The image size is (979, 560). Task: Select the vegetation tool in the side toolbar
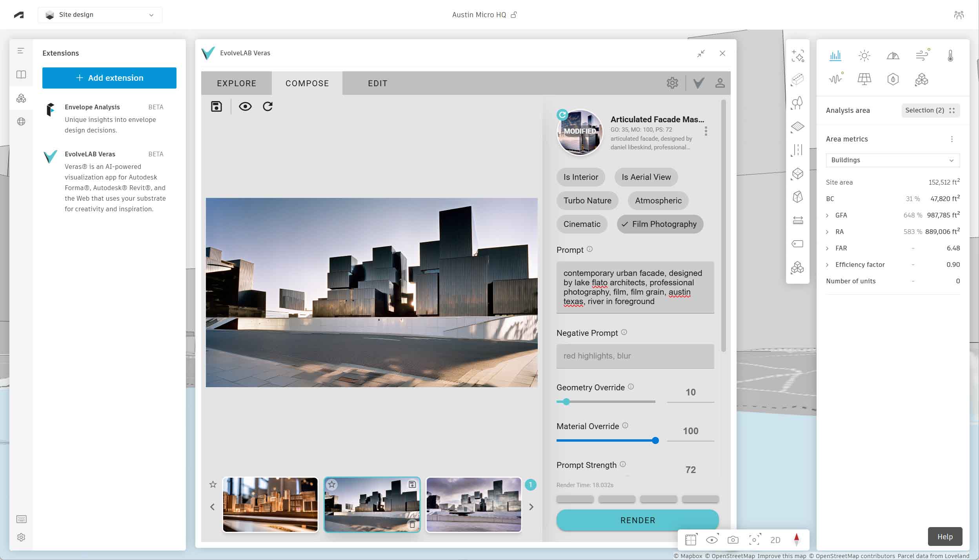[798, 103]
